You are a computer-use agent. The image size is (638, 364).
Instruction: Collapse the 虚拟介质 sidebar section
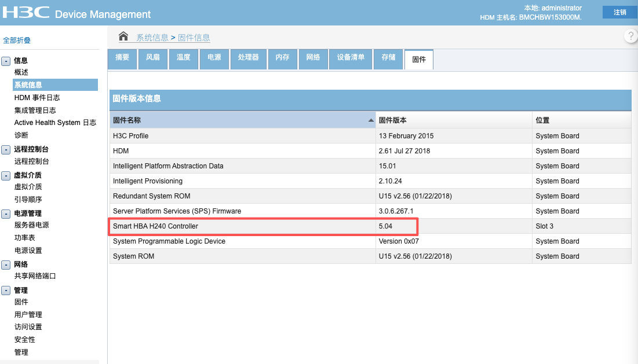(x=6, y=175)
